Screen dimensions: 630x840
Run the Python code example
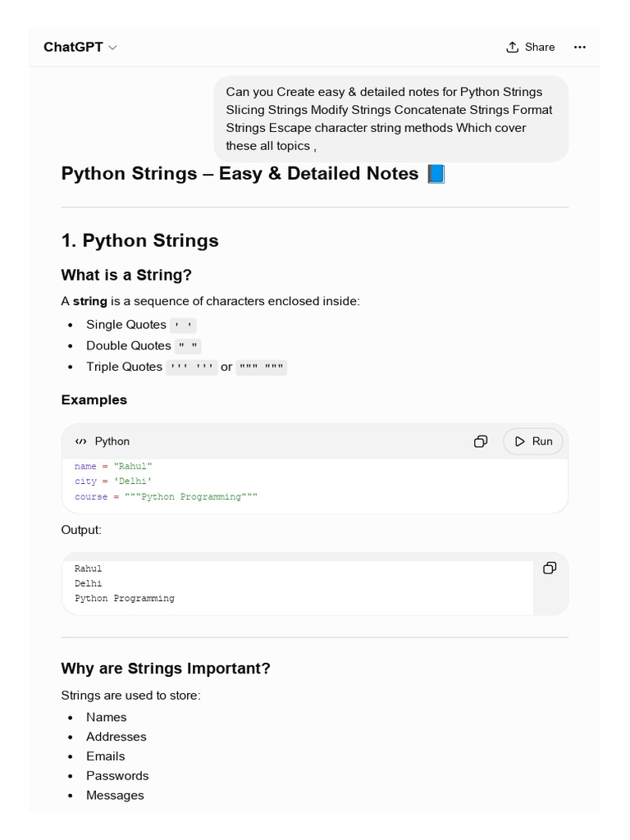point(533,441)
